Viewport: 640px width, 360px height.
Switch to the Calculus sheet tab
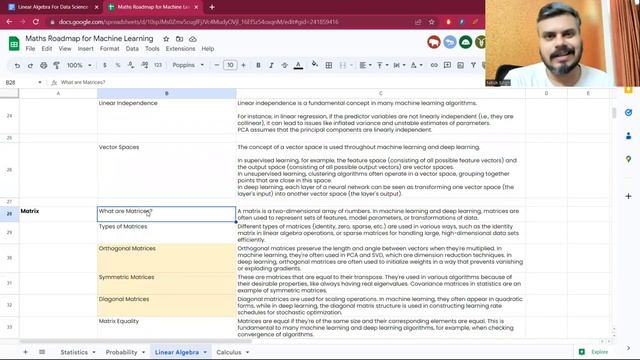(229, 352)
